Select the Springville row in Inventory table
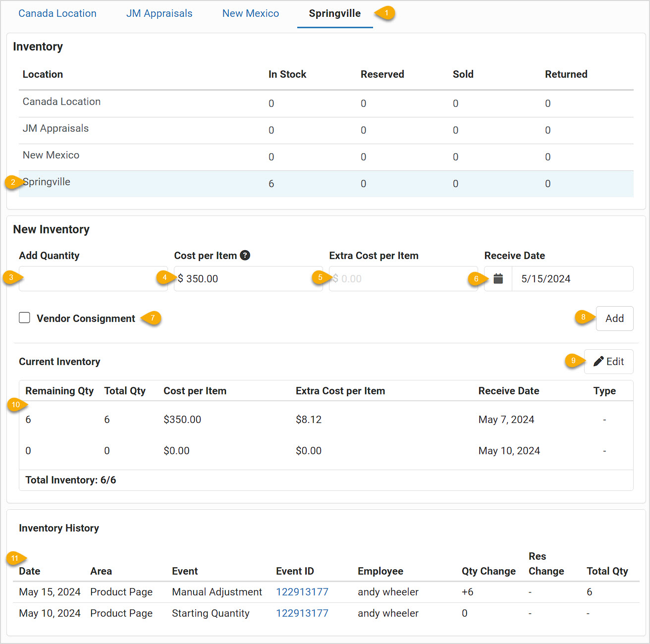The height and width of the screenshot is (644, 650). click(326, 184)
